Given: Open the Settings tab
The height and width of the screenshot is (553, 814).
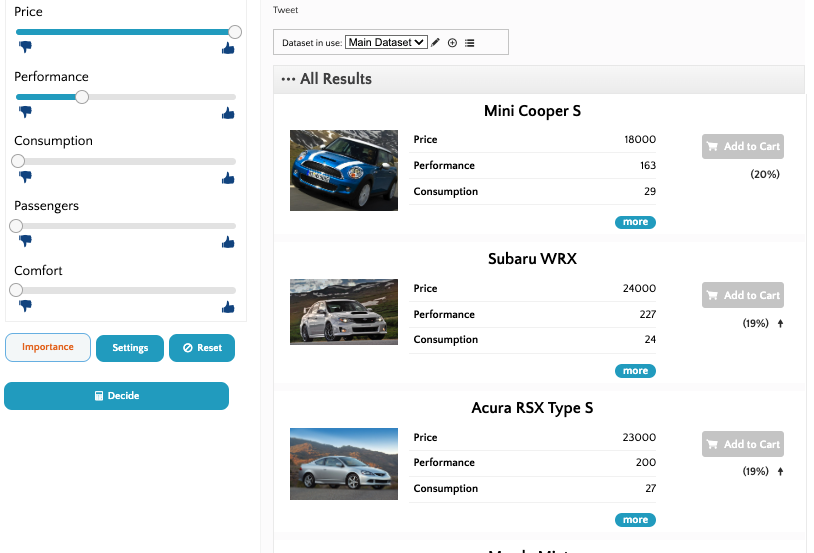Looking at the screenshot, I should point(130,348).
